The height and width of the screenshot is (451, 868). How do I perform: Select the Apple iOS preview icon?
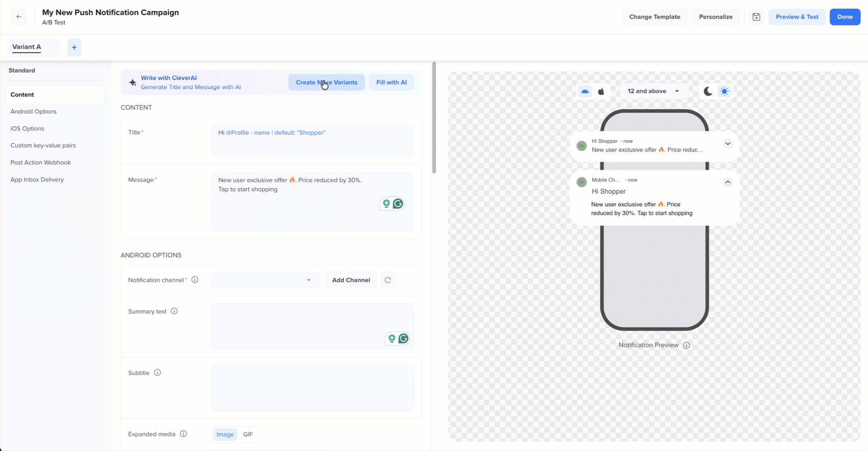(x=601, y=91)
